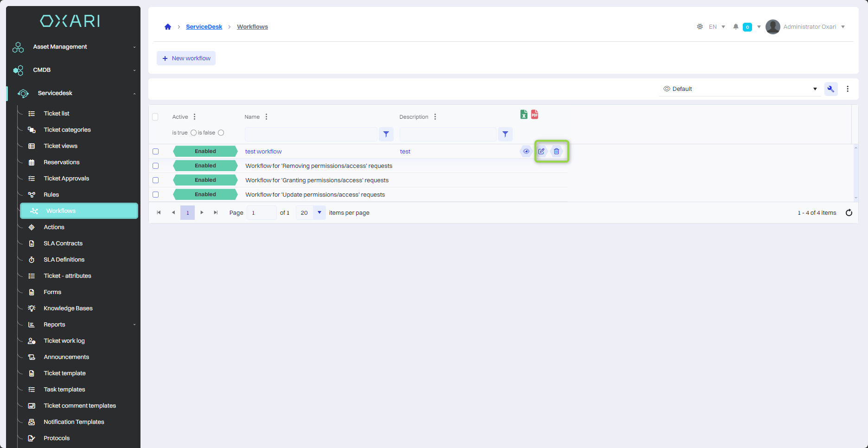Click the New workflow button
Image resolution: width=868 pixels, height=448 pixels.
(186, 58)
